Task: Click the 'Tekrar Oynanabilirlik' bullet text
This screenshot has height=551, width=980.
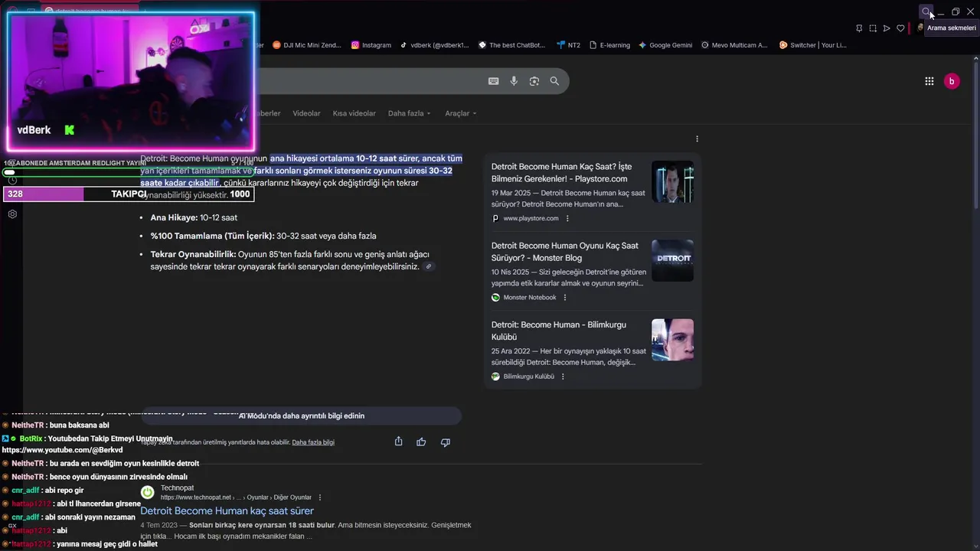Action: [289, 260]
